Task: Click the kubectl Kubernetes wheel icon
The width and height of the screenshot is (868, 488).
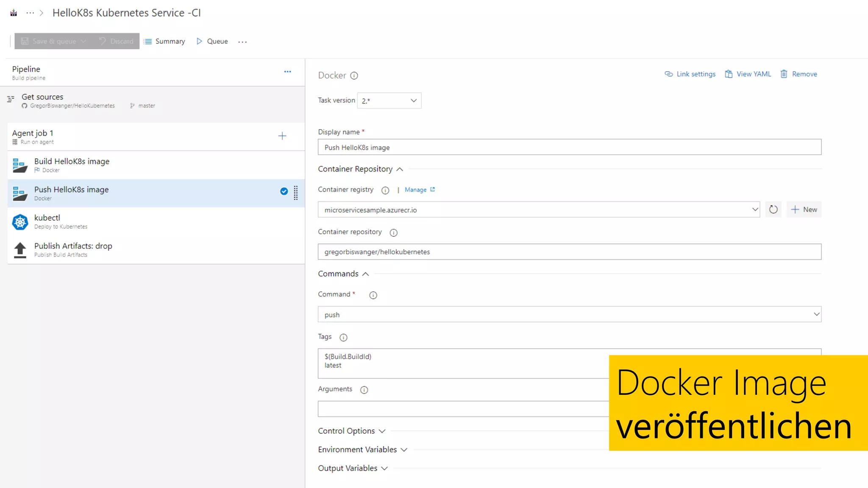Action: click(x=20, y=222)
